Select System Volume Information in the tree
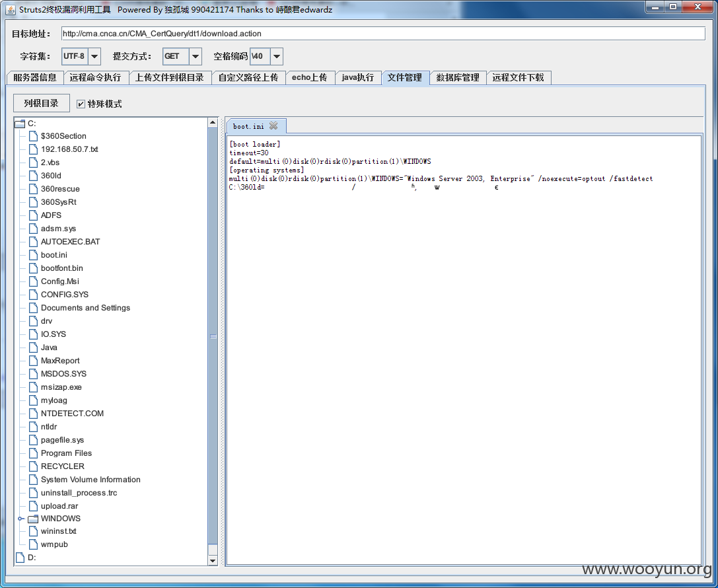 [90, 480]
